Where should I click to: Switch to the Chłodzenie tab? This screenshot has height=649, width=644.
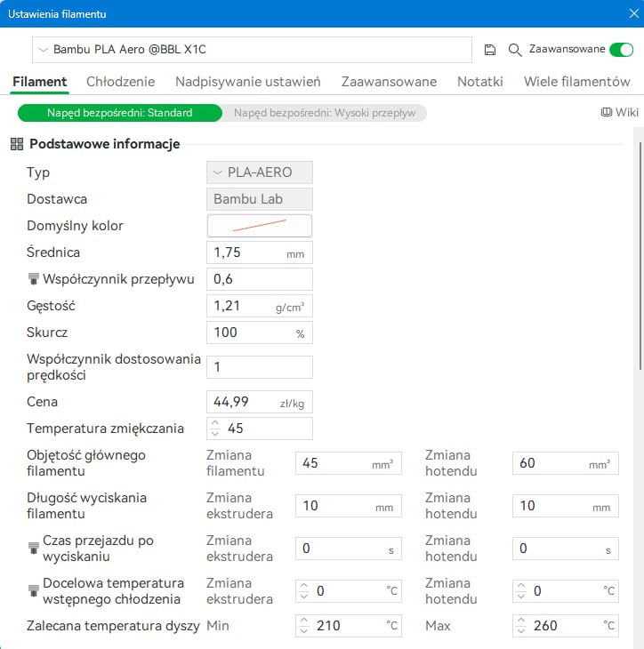click(120, 82)
